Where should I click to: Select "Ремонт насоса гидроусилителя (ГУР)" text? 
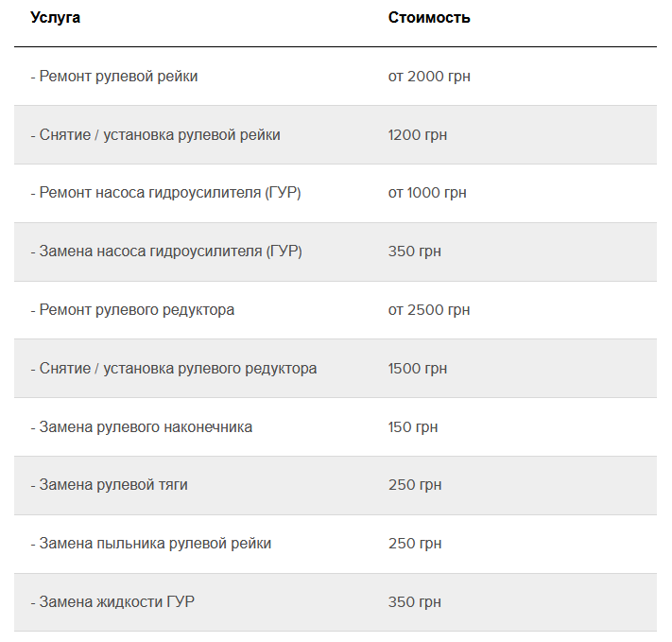coord(165,193)
